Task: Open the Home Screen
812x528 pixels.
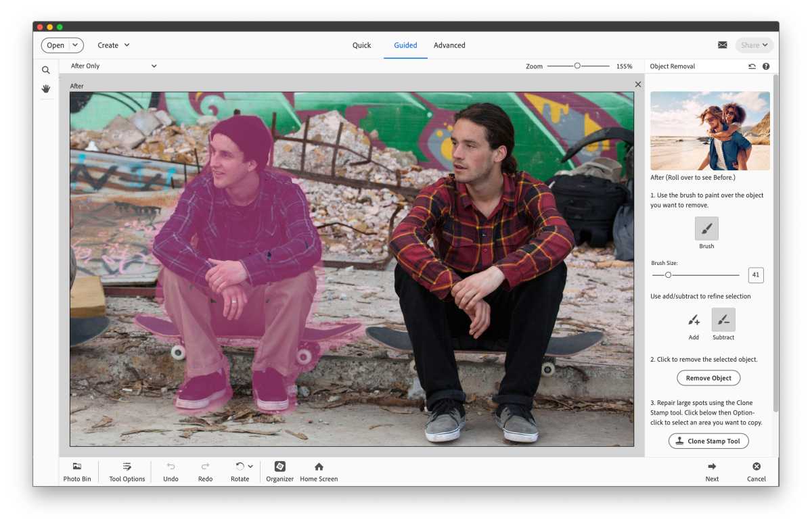Action: coord(318,466)
